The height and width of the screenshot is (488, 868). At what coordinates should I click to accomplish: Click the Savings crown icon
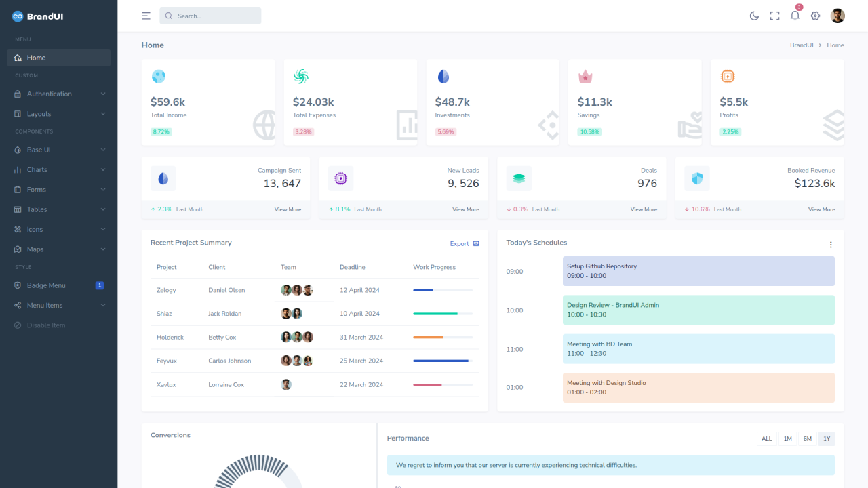(585, 77)
